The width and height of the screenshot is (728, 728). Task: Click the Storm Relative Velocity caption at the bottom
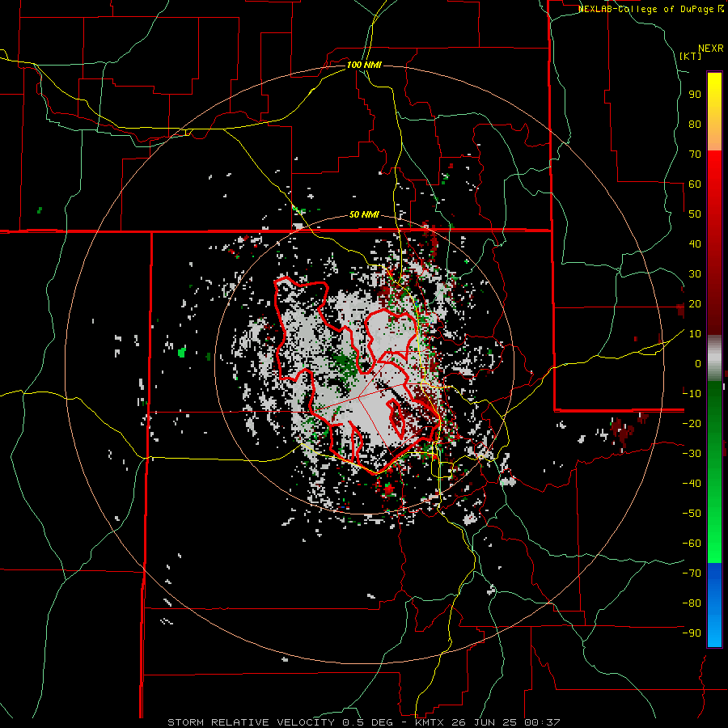click(364, 722)
